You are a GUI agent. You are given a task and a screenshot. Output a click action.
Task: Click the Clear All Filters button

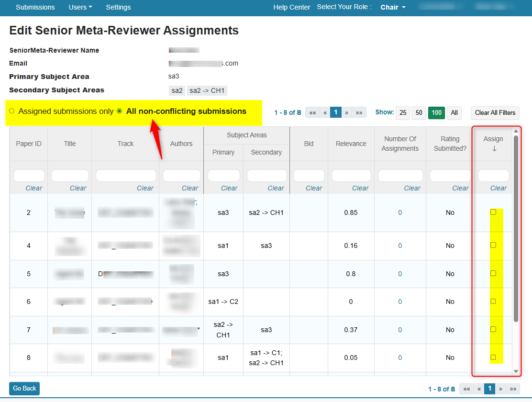pyautogui.click(x=495, y=112)
